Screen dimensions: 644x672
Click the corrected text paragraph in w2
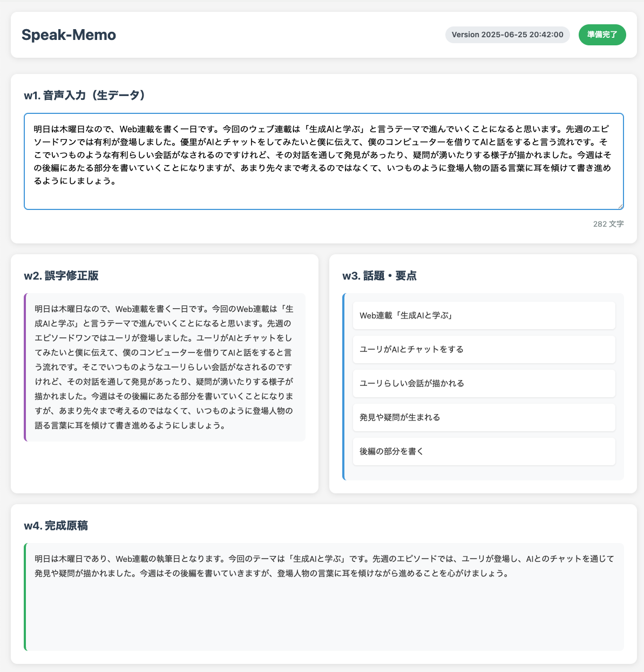[165, 367]
